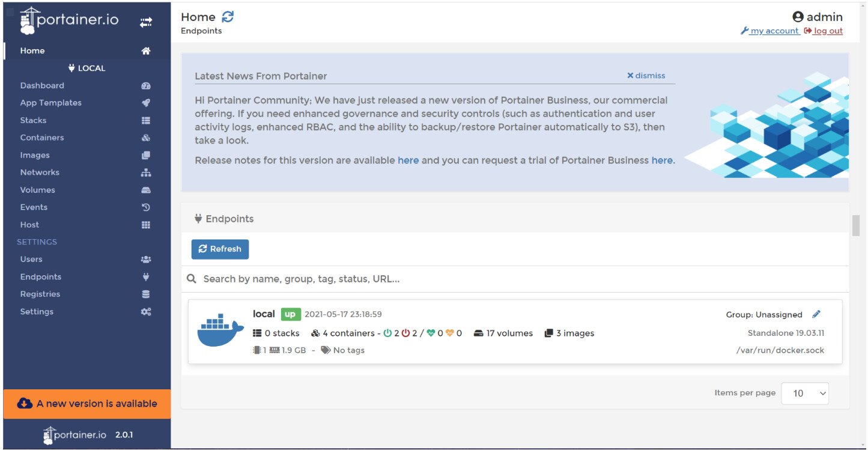Click the running containers power icon
The height and width of the screenshot is (450, 868).
(387, 333)
